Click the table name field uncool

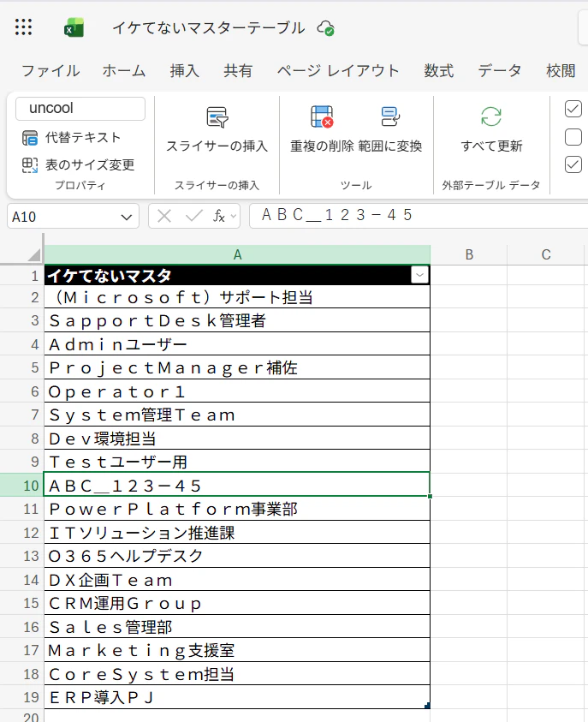pyautogui.click(x=80, y=108)
